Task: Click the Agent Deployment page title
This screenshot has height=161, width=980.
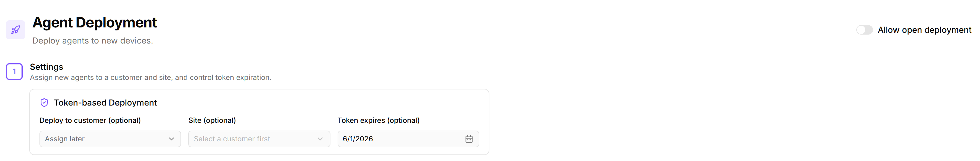Action: click(95, 22)
